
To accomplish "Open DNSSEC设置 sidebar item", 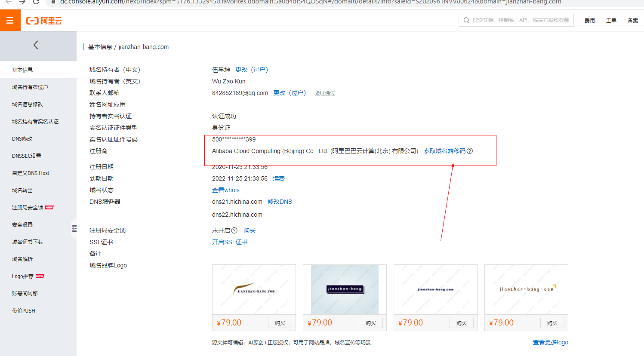I will coord(38,156).
